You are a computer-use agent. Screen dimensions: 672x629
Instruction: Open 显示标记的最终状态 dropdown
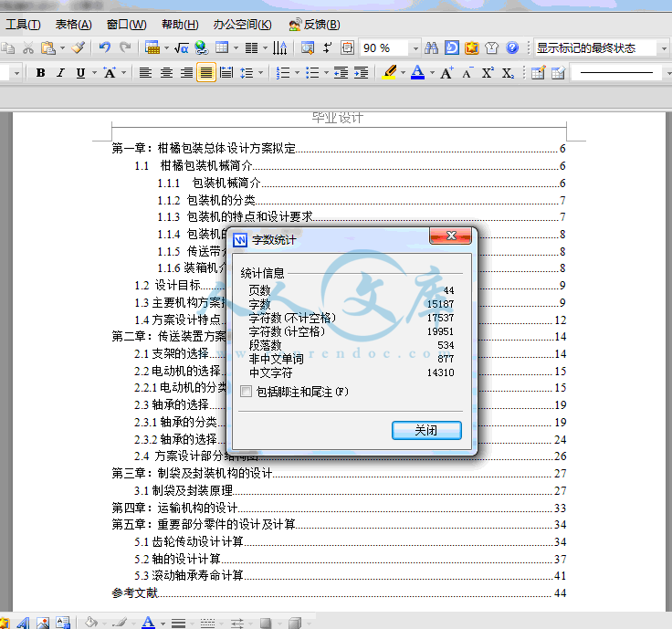coord(664,48)
